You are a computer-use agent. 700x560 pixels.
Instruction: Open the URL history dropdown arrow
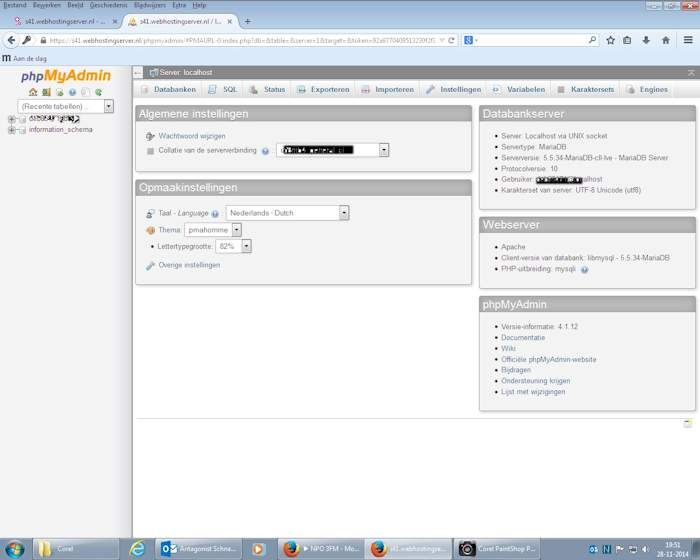tap(442, 40)
